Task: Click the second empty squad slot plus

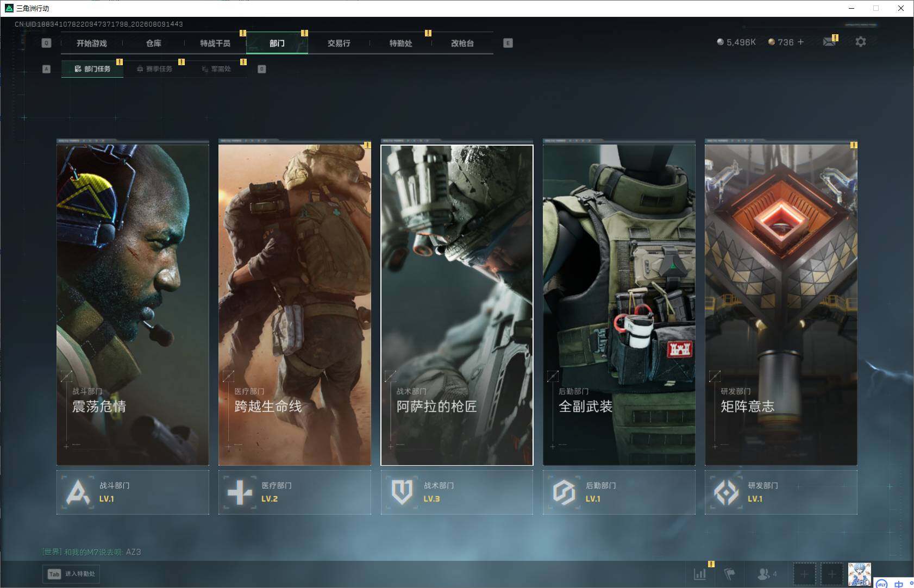Action: 831,574
